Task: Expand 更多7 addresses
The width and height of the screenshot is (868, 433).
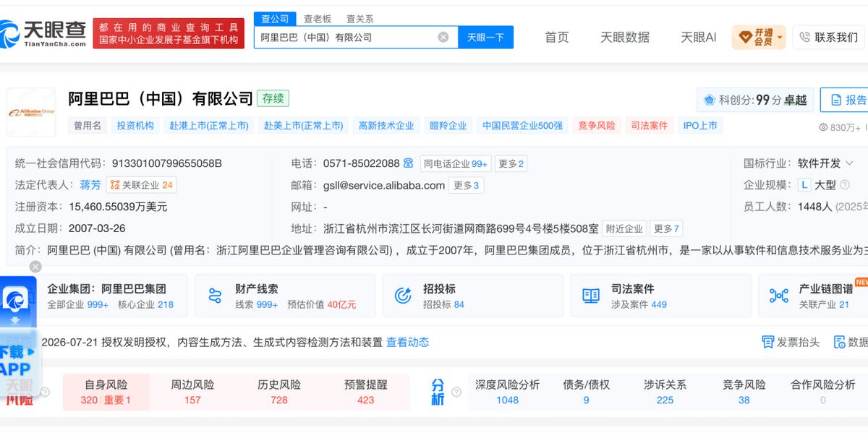Action: tap(666, 228)
